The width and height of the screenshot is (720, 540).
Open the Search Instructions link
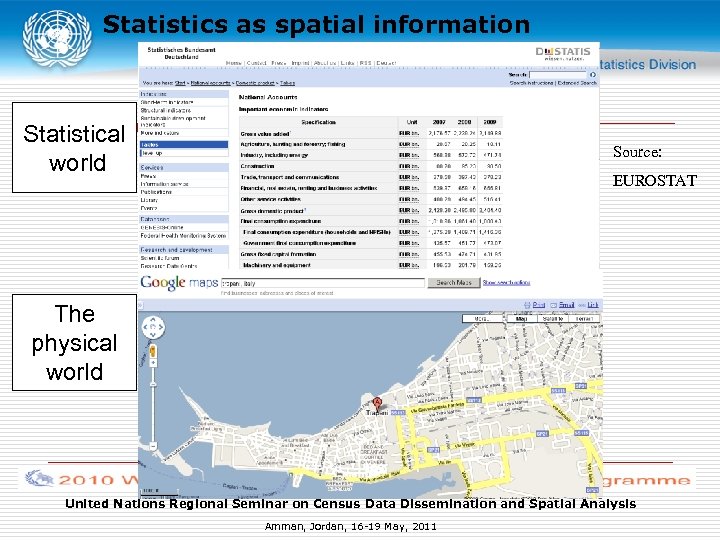pos(531,83)
